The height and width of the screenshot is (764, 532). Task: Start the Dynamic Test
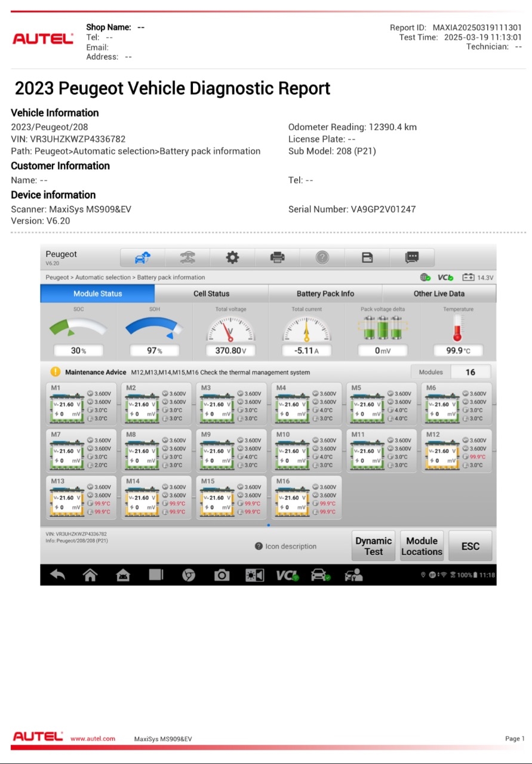(374, 546)
